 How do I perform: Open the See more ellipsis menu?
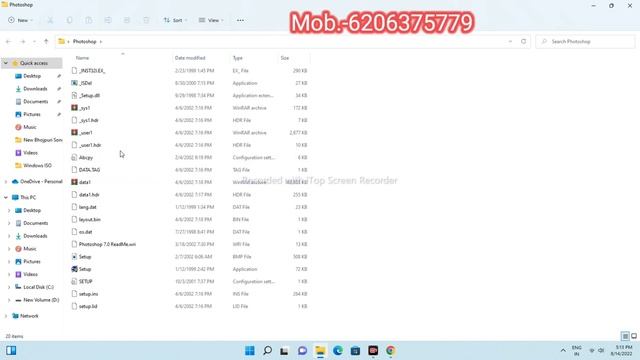tap(240, 20)
